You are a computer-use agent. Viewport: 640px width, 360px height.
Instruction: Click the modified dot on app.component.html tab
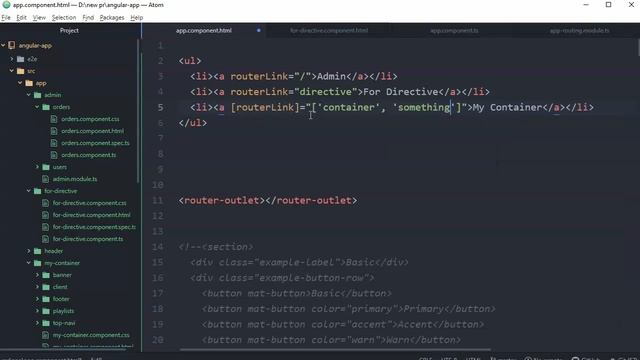click(x=259, y=30)
